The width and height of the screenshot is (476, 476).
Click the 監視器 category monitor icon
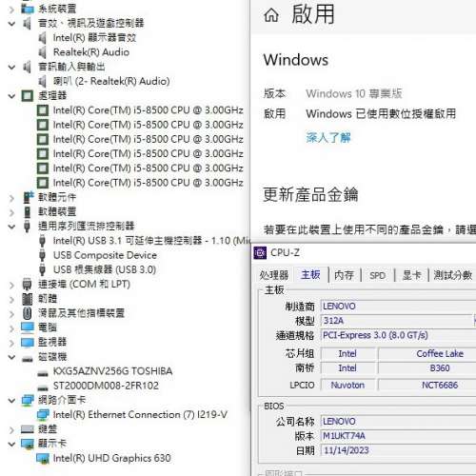(28, 342)
